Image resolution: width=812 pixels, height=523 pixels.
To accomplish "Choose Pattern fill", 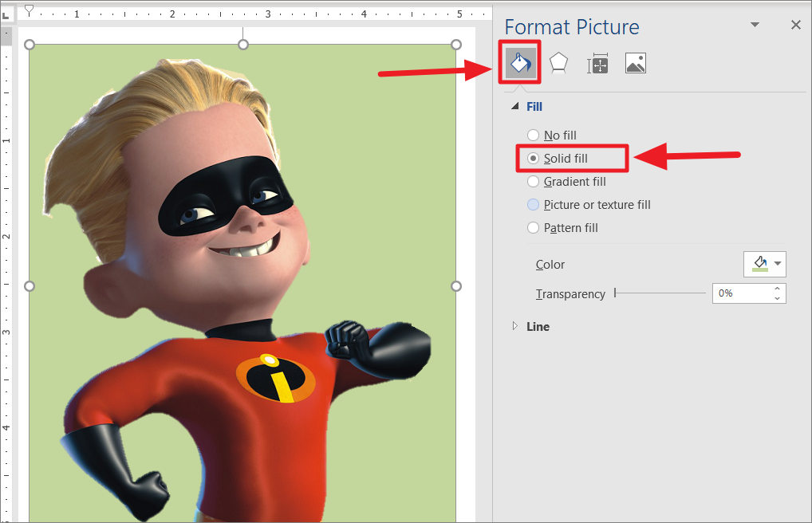I will tap(533, 227).
